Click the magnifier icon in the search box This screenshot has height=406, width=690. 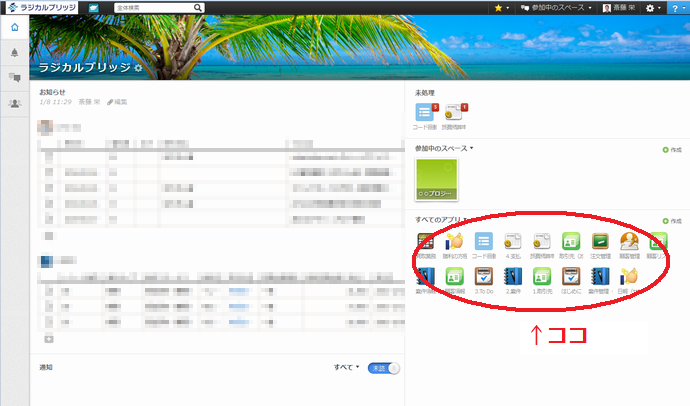pos(198,7)
